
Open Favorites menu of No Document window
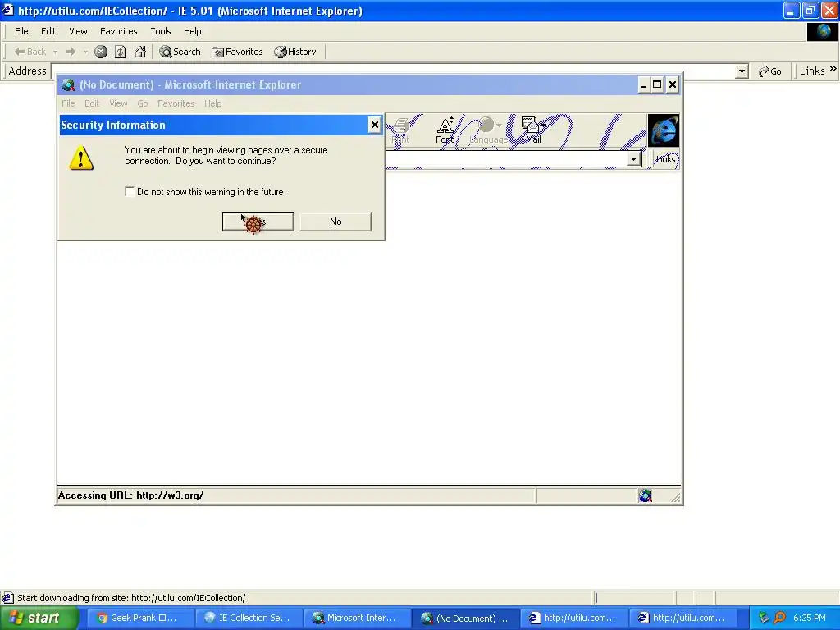point(176,103)
